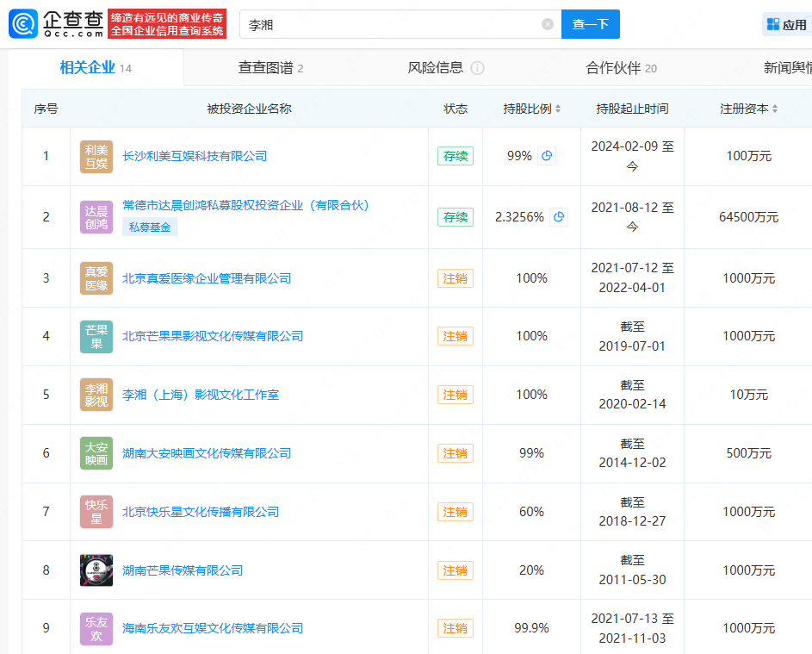Click the 李湘影视 company logo
Screen dimensions: 812x654
pyautogui.click(x=96, y=395)
